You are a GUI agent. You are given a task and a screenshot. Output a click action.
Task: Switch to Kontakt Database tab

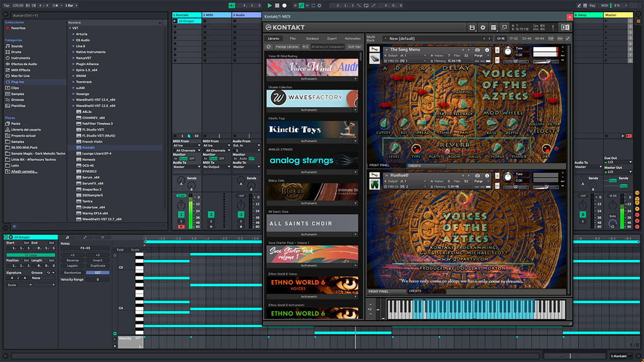[312, 39]
